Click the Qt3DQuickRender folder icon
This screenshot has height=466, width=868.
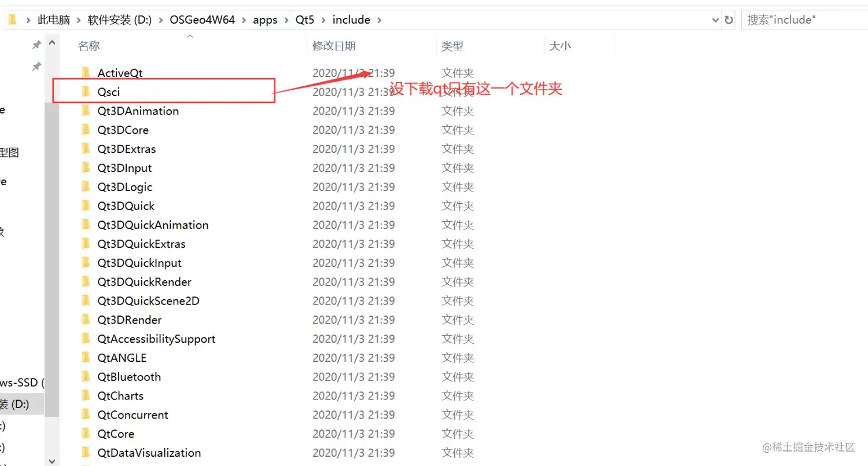point(86,282)
